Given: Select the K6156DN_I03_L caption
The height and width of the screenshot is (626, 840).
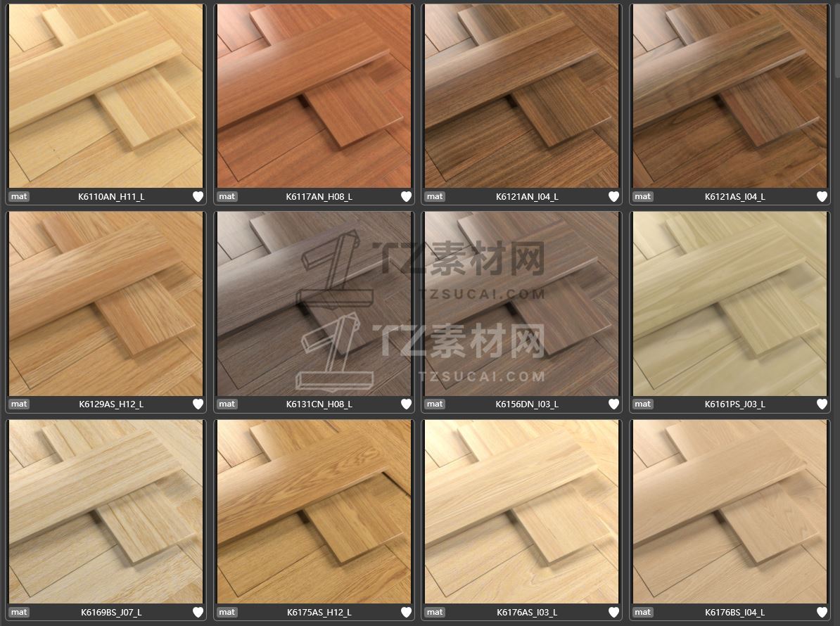Looking at the screenshot, I should coord(527,404).
